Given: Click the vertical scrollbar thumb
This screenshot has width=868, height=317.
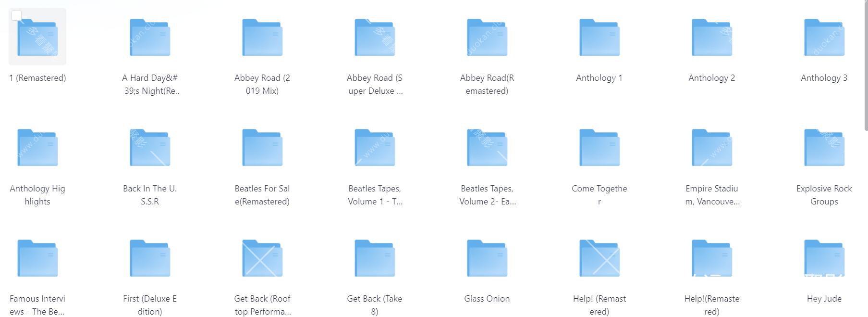Looking at the screenshot, I should [x=866, y=65].
